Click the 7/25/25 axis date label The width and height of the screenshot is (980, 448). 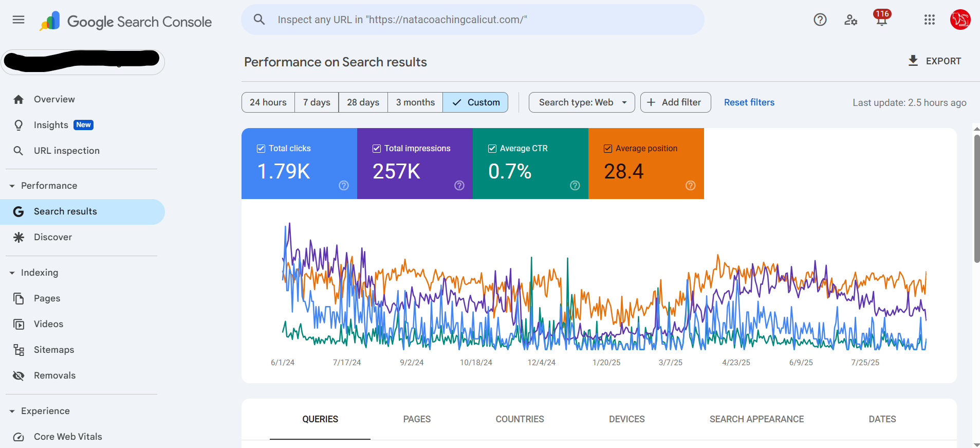tap(865, 363)
